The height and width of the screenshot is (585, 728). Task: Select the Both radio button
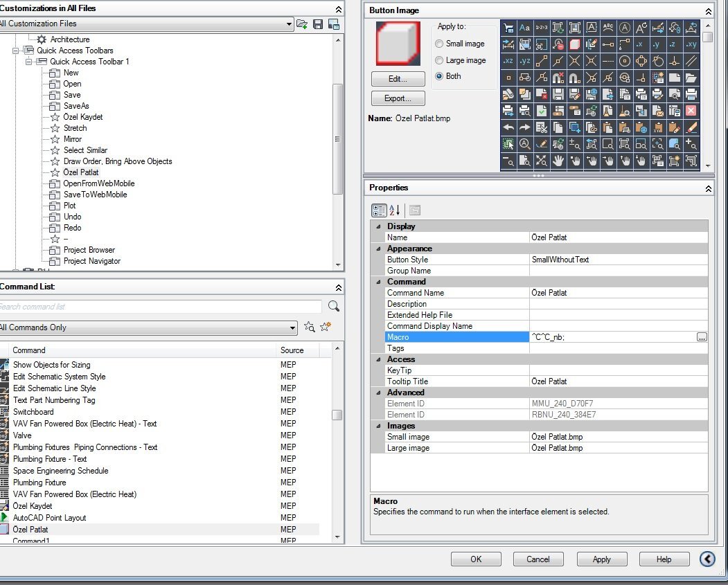[x=439, y=76]
